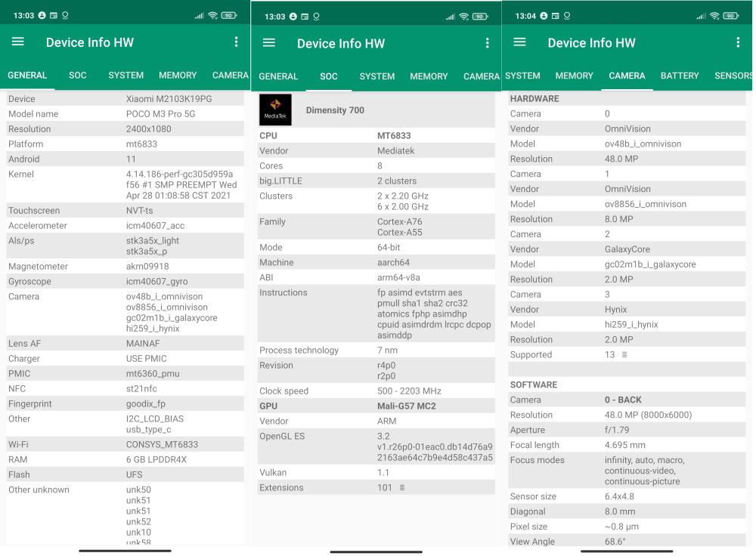Tap the Focal length value 4.695 mm

point(625,445)
